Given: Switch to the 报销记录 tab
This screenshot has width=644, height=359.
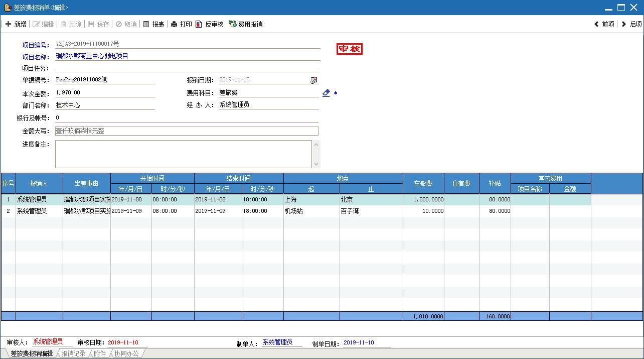Looking at the screenshot, I should pos(73,353).
